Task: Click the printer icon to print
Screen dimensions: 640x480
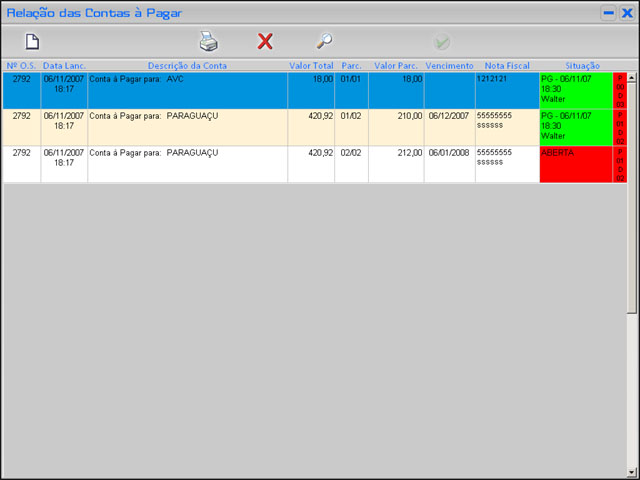Action: 208,42
